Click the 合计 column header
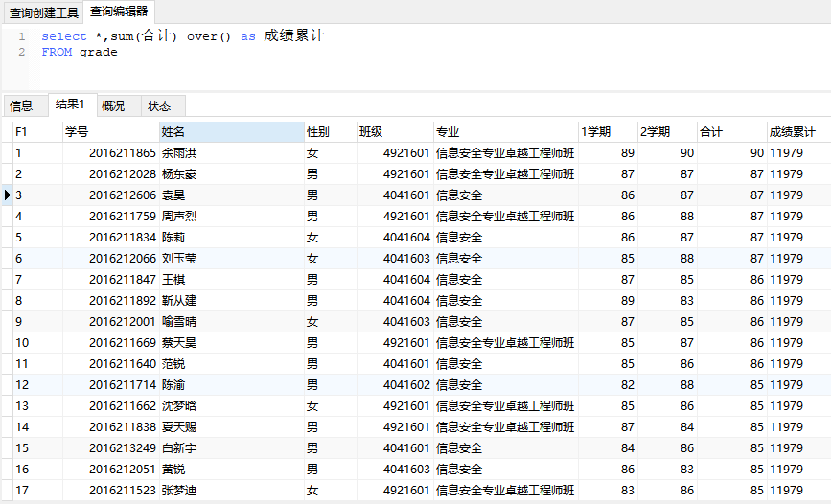The width and height of the screenshot is (831, 504). pyautogui.click(x=732, y=132)
